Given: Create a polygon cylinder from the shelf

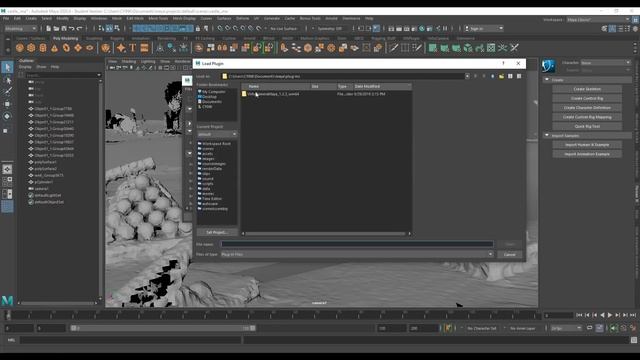Looking at the screenshot, I should [43, 48].
